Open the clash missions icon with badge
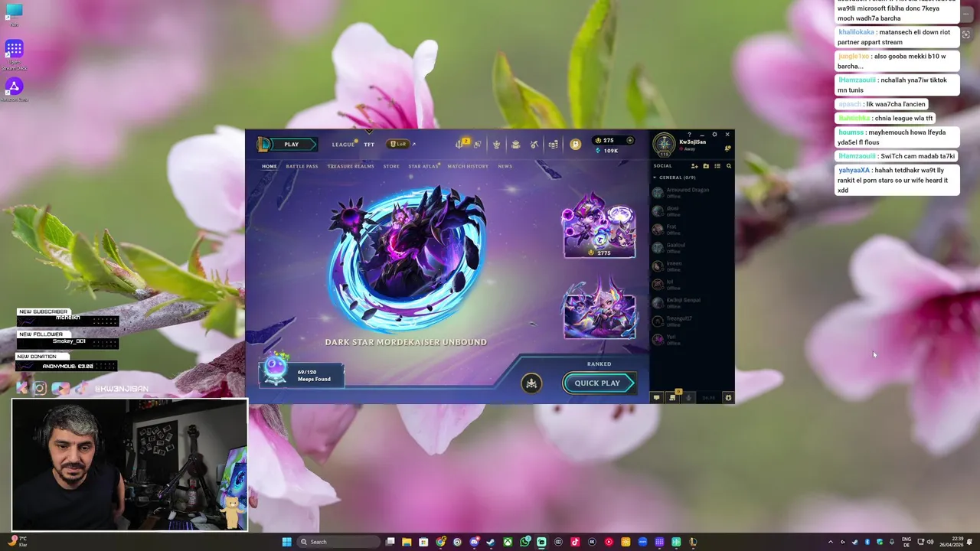The image size is (980, 551). (673, 397)
